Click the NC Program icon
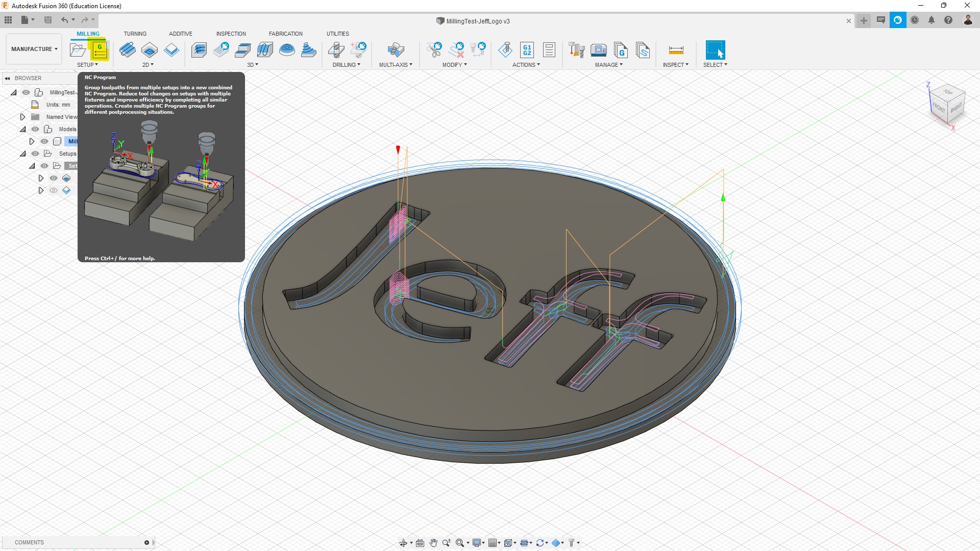 pyautogui.click(x=100, y=50)
